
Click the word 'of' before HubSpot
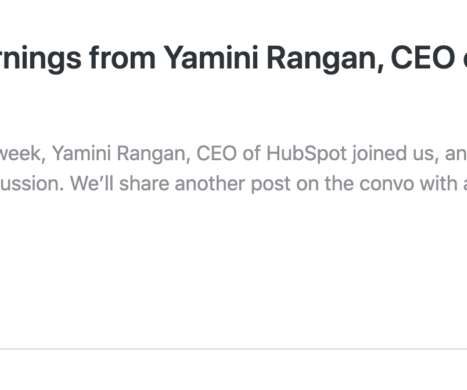[251, 154]
